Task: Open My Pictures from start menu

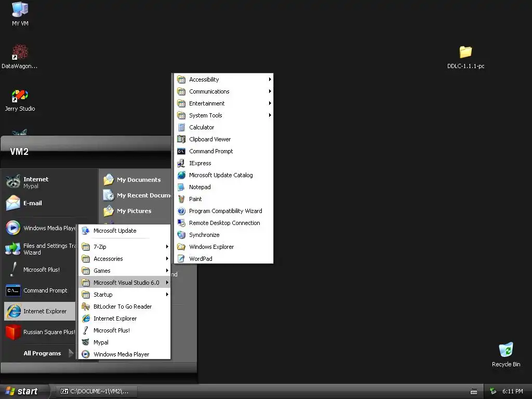Action: 136,211
